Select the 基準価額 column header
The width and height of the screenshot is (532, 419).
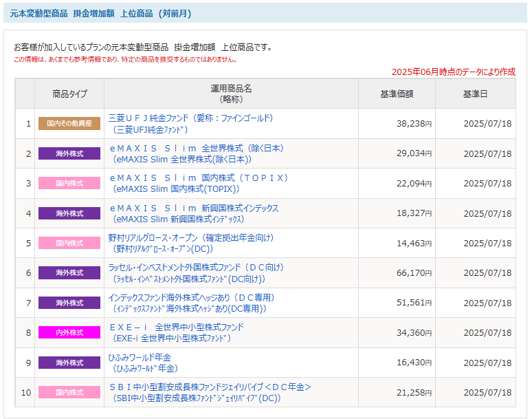(x=397, y=94)
